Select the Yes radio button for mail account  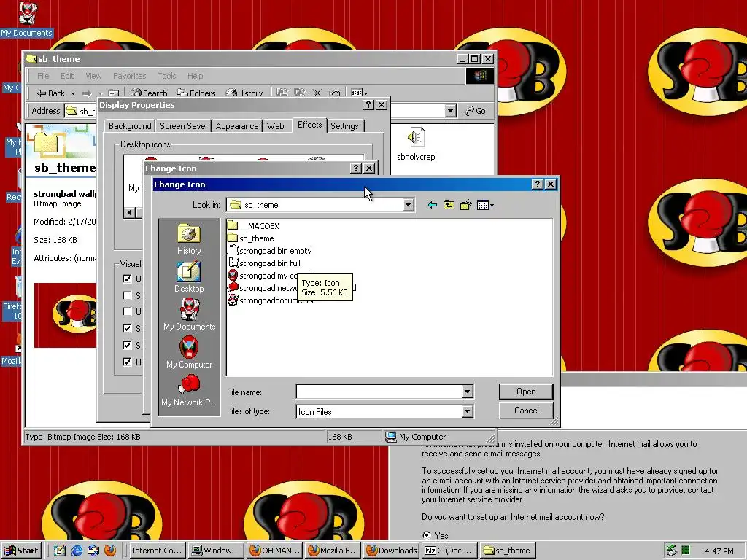pyautogui.click(x=426, y=535)
